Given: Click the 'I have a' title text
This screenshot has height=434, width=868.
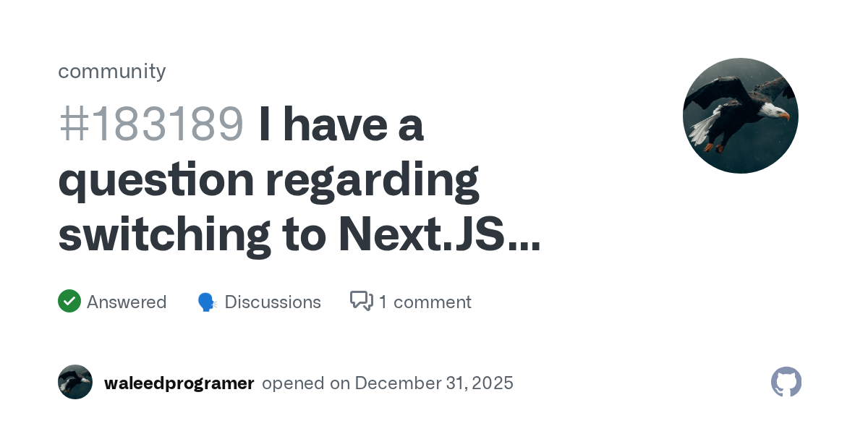Looking at the screenshot, I should coord(341,124).
